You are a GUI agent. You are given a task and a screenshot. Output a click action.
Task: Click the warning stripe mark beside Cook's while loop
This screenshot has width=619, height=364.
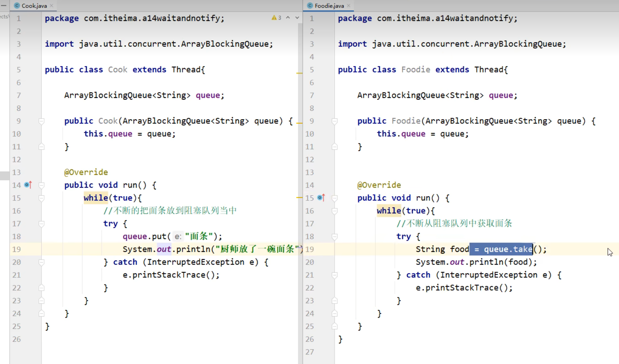click(299, 197)
